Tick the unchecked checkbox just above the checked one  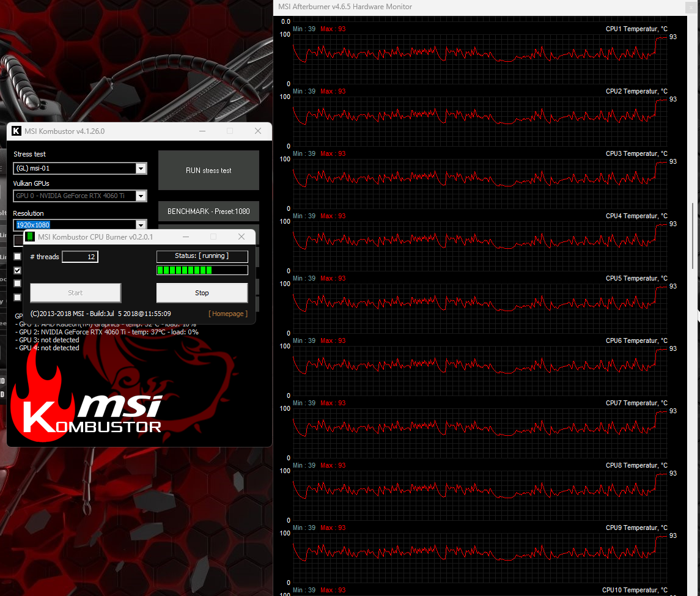(17, 256)
